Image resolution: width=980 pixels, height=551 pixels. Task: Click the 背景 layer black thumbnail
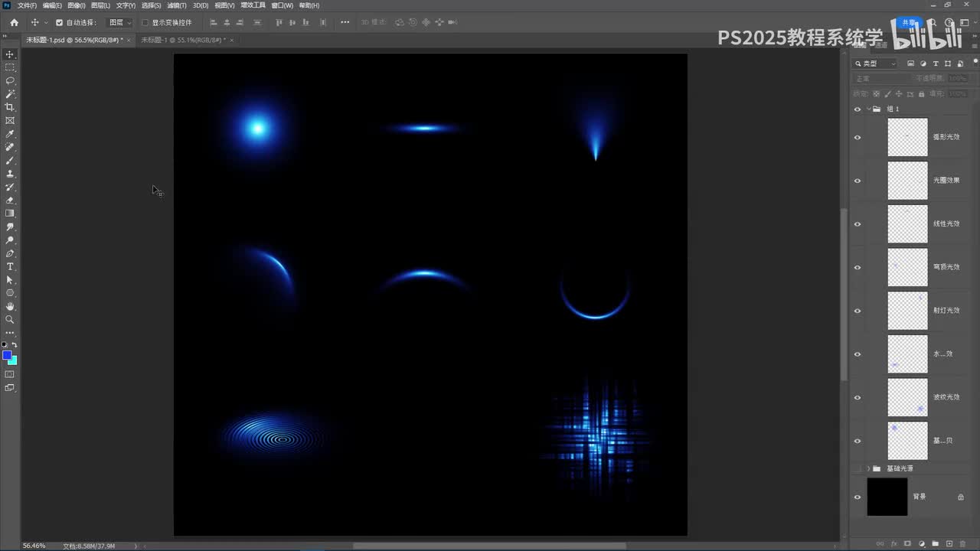pyautogui.click(x=887, y=497)
